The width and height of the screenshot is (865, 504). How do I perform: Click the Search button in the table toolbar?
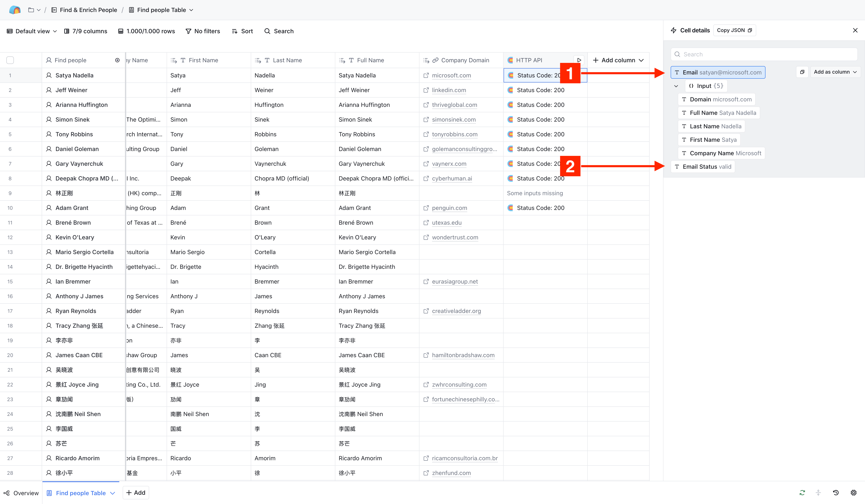pyautogui.click(x=279, y=31)
